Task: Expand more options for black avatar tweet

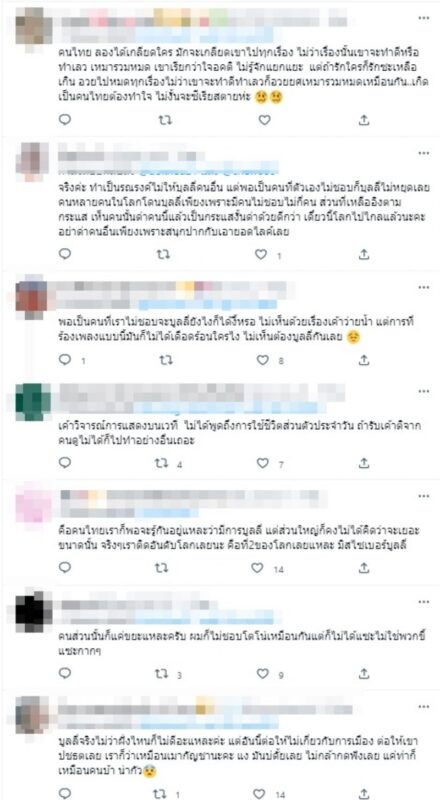Action: pyautogui.click(x=424, y=602)
